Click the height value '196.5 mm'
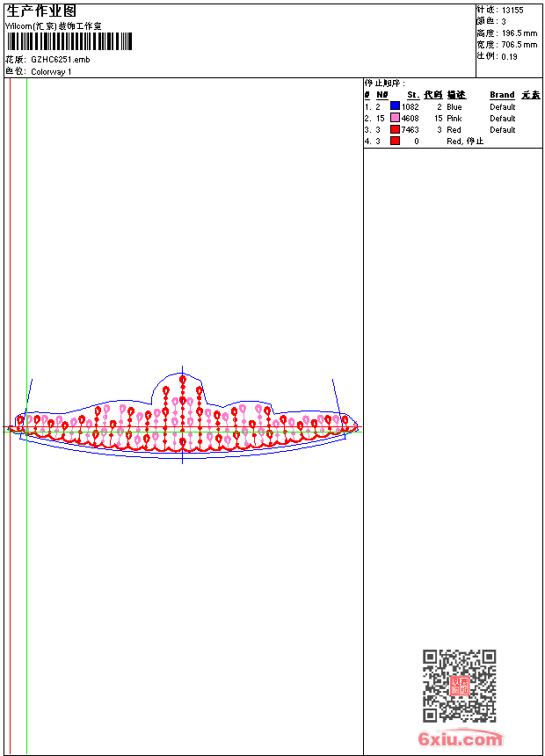The height and width of the screenshot is (756, 545). point(519,33)
